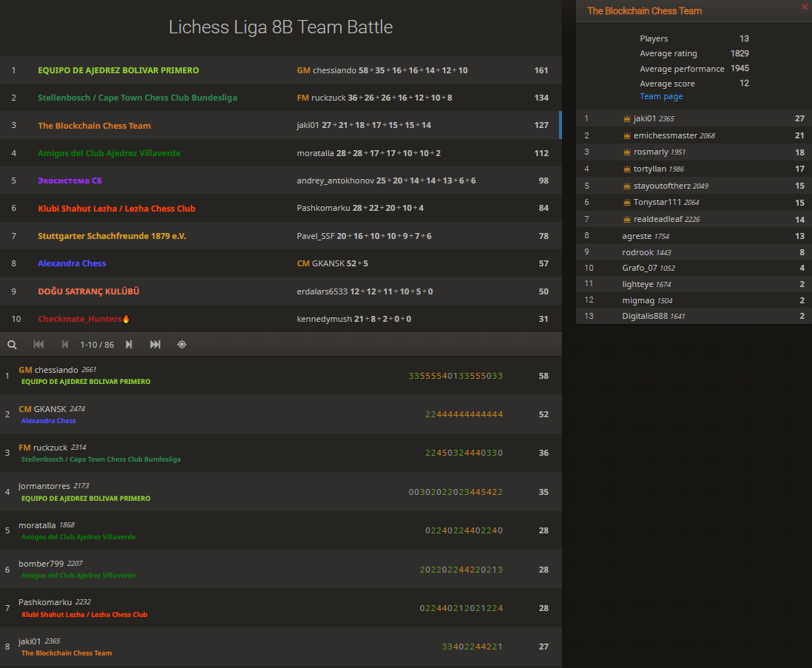Screen dimensions: 812x668
Task: Click chessiando's score sheet 3355540133555033
Action: 456,376
